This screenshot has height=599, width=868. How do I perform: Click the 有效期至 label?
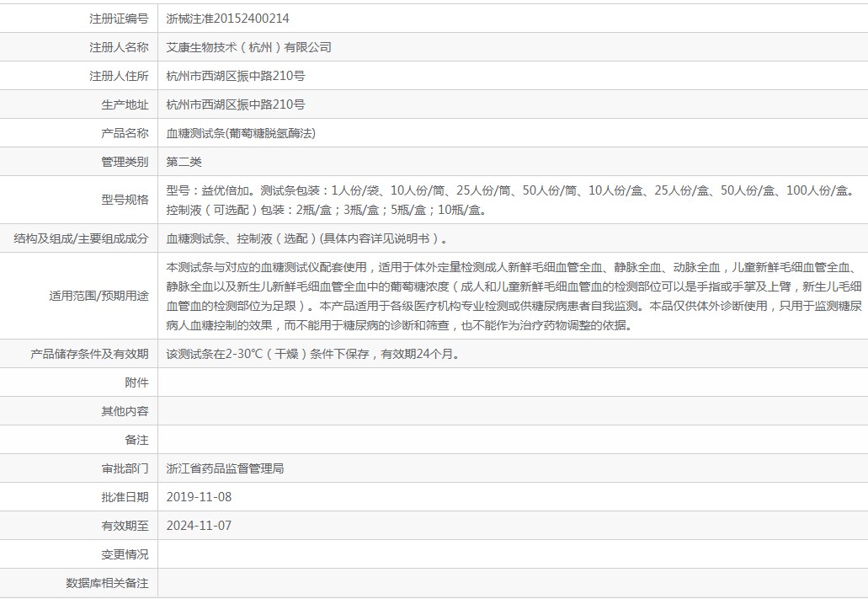(125, 526)
